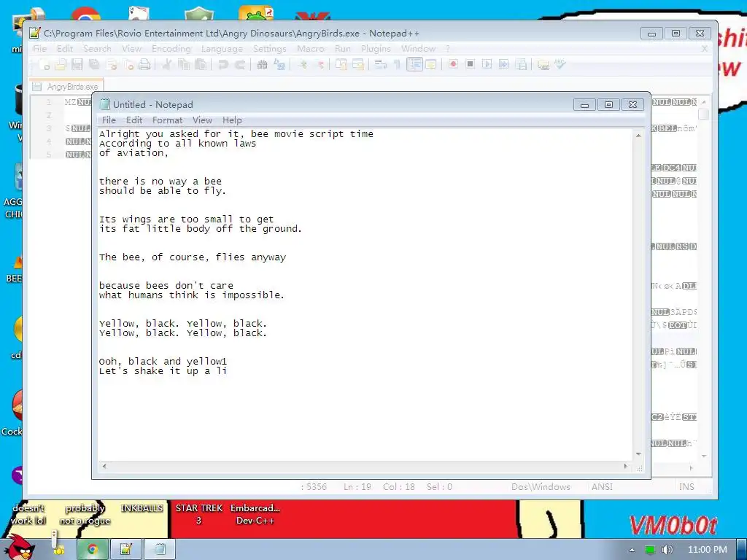747x560 pixels.
Task: Open the Replace tool icon in Notepad++
Action: click(x=279, y=64)
